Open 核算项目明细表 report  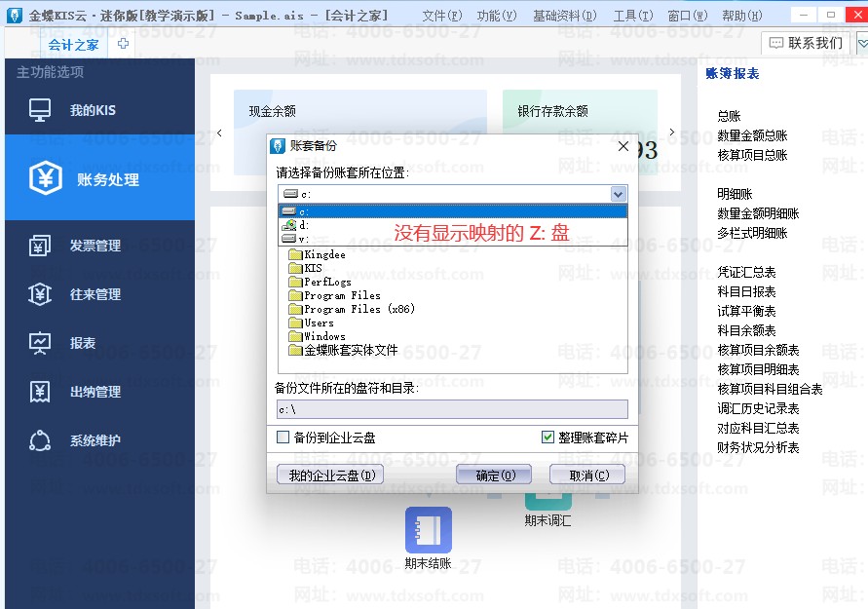tap(758, 369)
